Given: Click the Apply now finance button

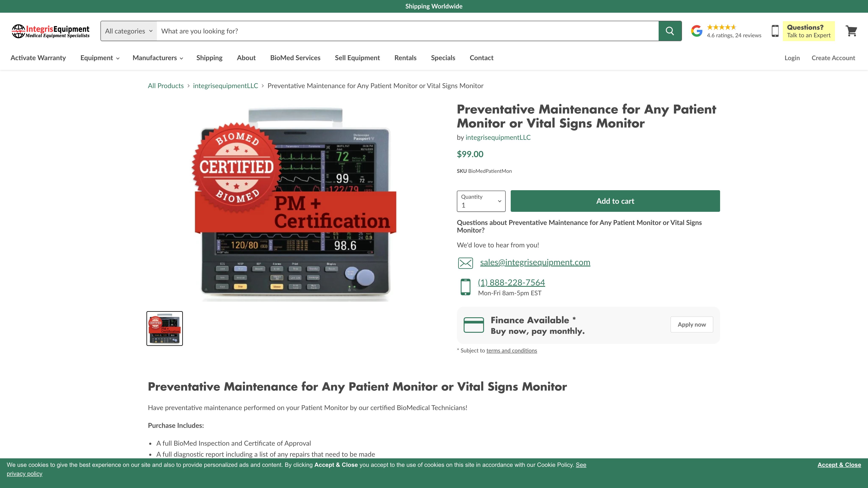Looking at the screenshot, I should (691, 325).
